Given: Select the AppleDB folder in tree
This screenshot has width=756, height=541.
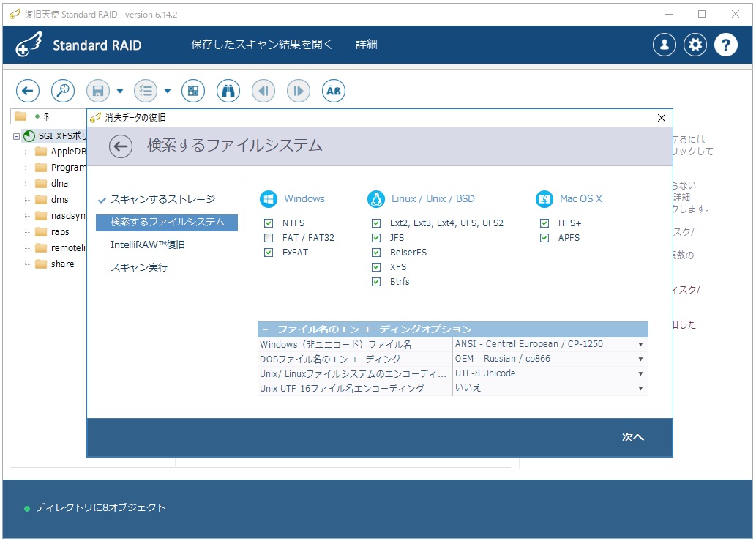Looking at the screenshot, I should coord(60,152).
